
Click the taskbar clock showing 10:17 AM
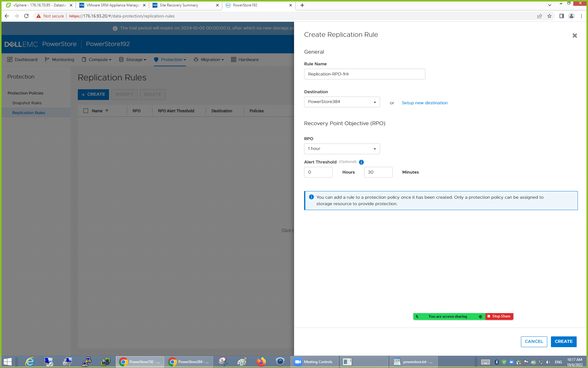[x=575, y=362]
